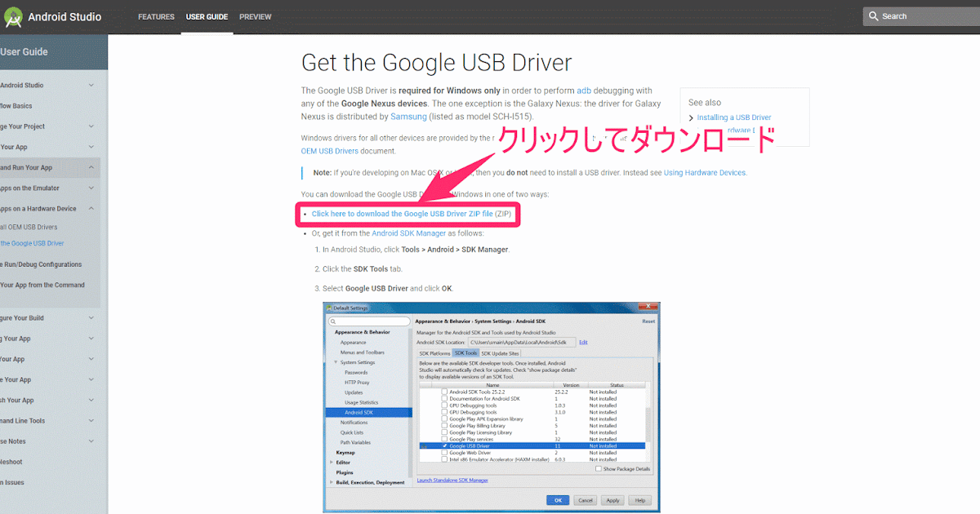Click Edit next to Android SDK Location
Image resolution: width=980 pixels, height=514 pixels.
(x=583, y=342)
